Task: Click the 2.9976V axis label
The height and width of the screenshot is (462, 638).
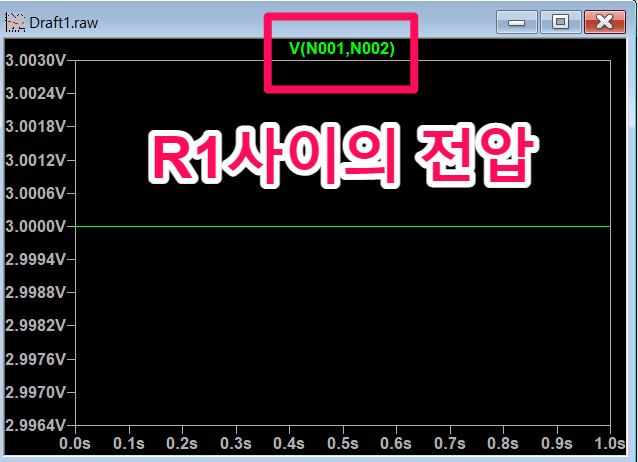Action: click(x=35, y=359)
